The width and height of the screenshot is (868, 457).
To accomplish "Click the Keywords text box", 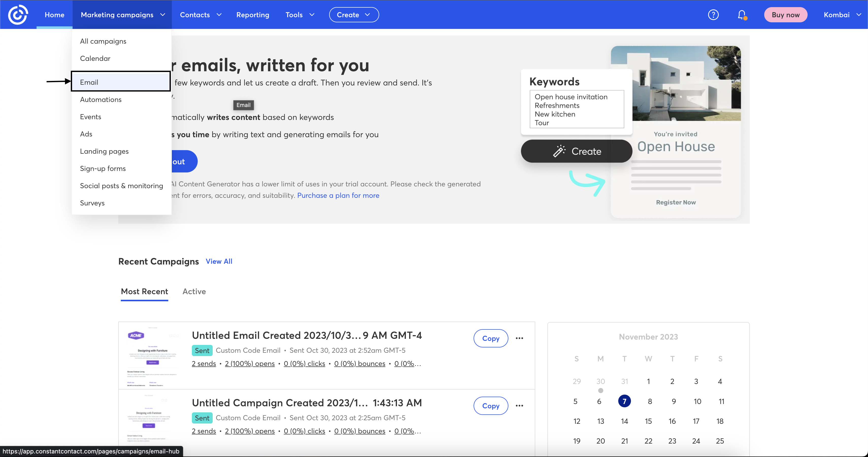I will (x=577, y=109).
